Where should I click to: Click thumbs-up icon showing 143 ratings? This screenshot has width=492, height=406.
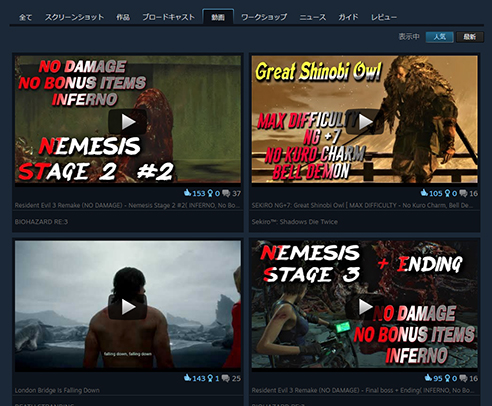(x=187, y=378)
